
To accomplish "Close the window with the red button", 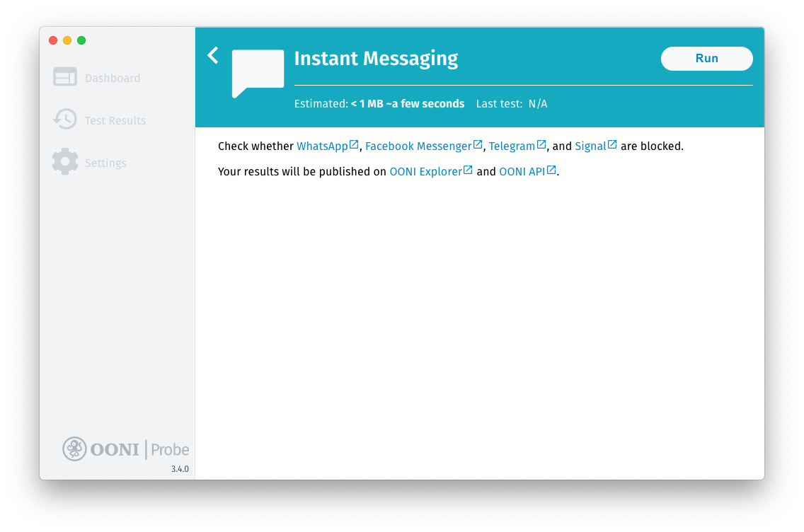I will [53, 40].
